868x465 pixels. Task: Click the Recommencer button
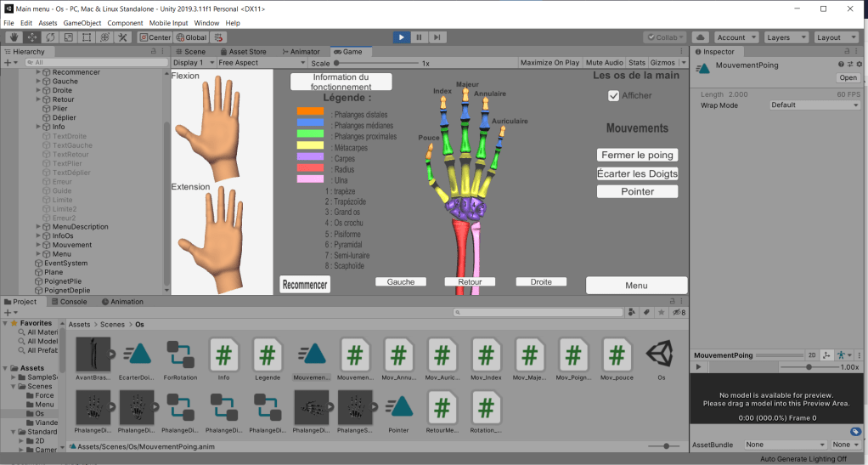tap(305, 285)
